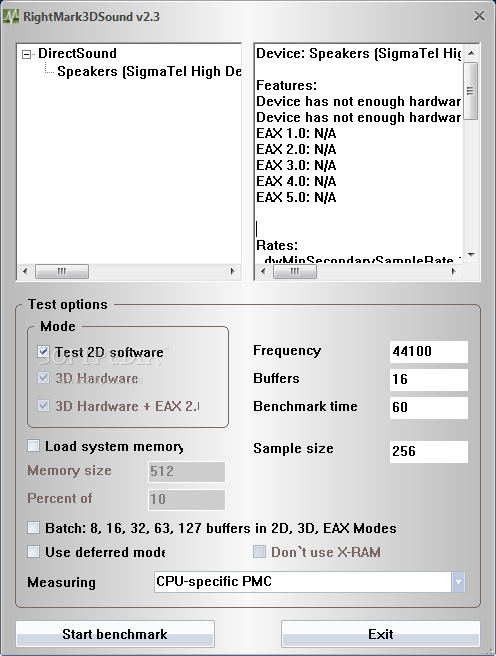Enable Use deferred mode checkbox
Viewport: 496px width, 656px height.
33,551
